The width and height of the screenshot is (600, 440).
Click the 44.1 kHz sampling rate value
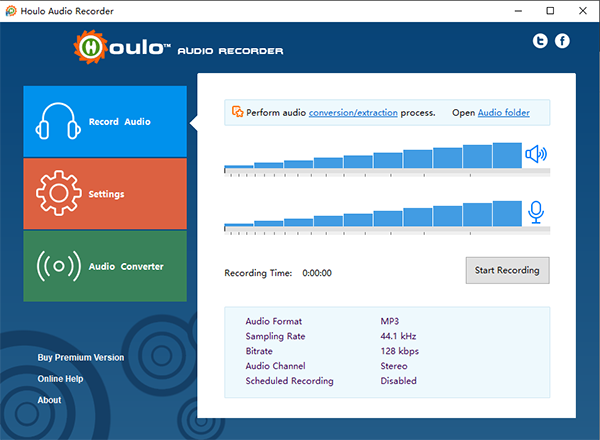(398, 336)
